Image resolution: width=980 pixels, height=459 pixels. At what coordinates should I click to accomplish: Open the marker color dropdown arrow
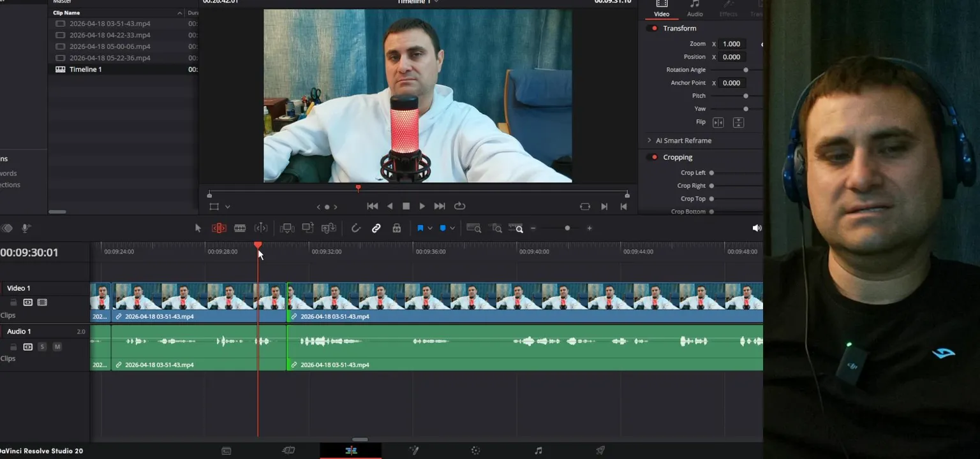click(452, 228)
